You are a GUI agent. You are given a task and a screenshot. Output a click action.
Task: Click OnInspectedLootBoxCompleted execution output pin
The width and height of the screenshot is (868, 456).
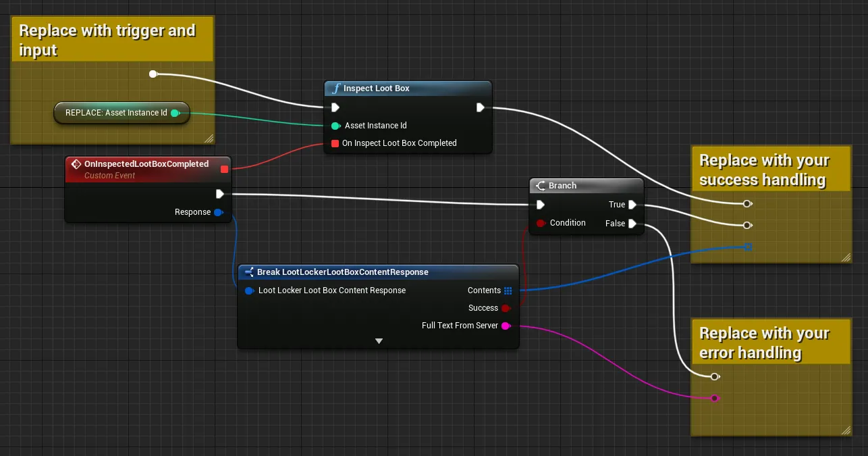pyautogui.click(x=219, y=194)
